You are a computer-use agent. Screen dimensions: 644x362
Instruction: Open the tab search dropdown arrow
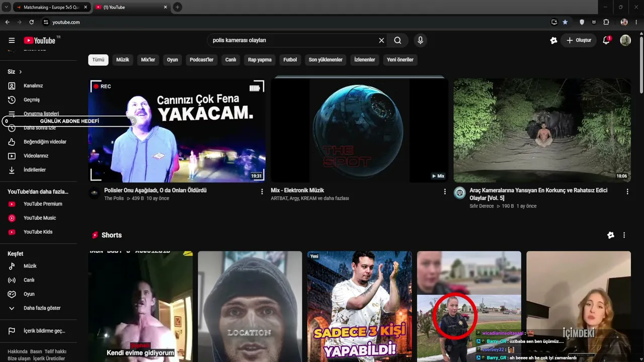pos(6,7)
